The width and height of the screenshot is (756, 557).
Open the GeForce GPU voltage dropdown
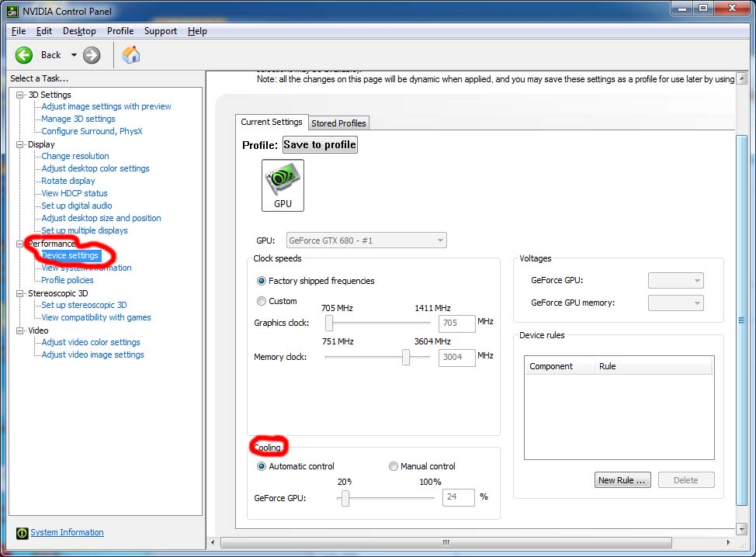pos(676,280)
